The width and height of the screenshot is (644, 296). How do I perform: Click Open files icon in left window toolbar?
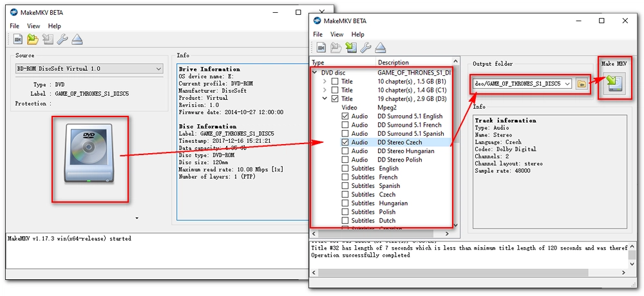17,39
